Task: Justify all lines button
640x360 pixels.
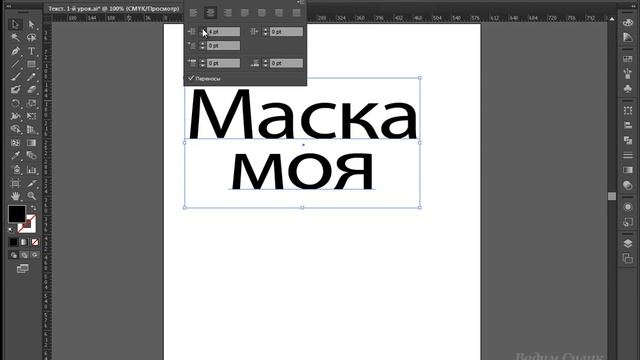Action: click(x=296, y=13)
